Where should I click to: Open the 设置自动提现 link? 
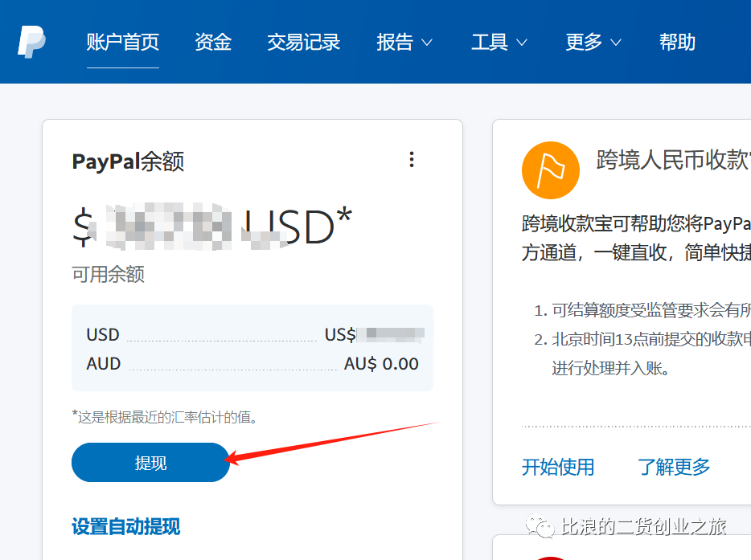pyautogui.click(x=126, y=526)
